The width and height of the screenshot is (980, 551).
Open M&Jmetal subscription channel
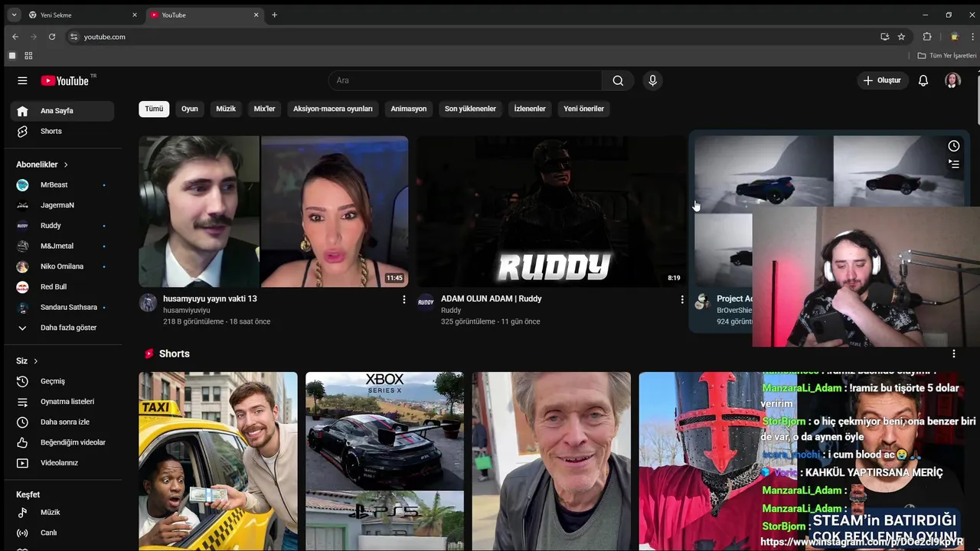(63, 246)
